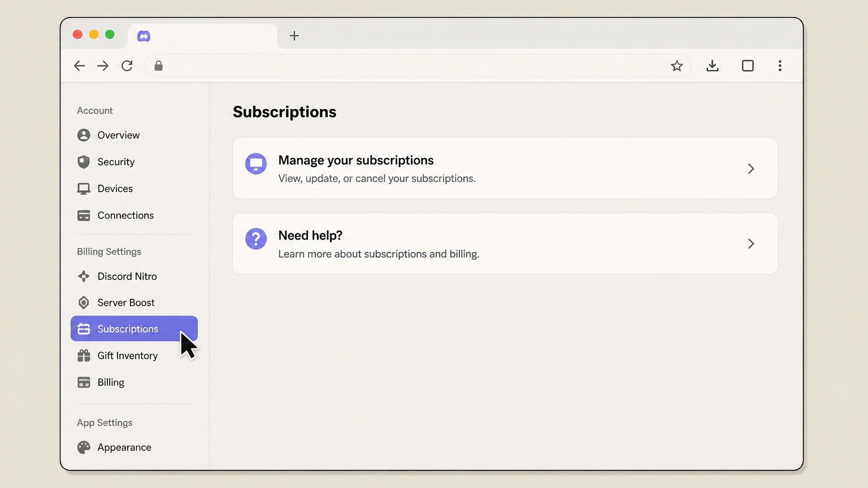
Task: Close the window with red button
Action: click(78, 34)
